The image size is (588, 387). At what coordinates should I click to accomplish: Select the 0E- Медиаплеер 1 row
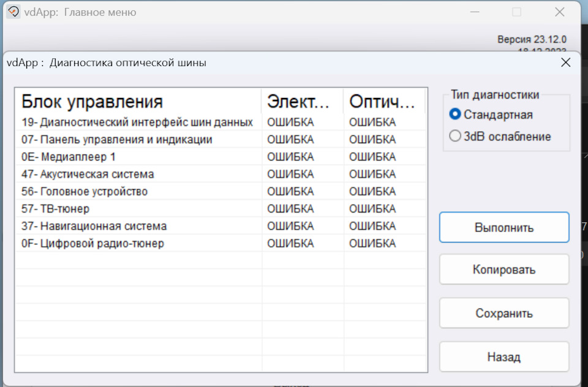click(x=69, y=157)
